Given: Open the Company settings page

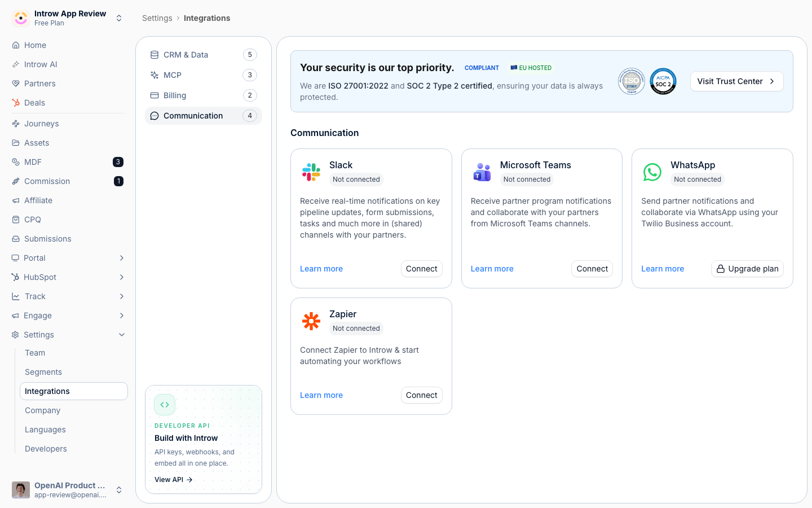Looking at the screenshot, I should pos(74,410).
